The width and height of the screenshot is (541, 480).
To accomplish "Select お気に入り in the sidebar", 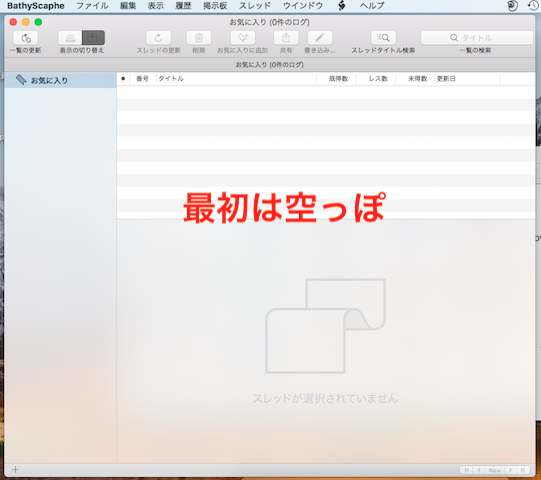I will click(x=60, y=80).
